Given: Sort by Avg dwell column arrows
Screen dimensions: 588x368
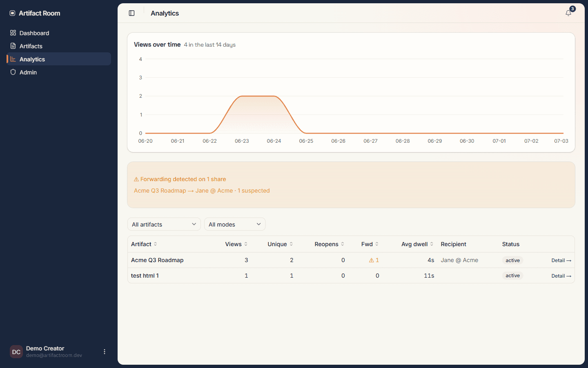Looking at the screenshot, I should 432,244.
